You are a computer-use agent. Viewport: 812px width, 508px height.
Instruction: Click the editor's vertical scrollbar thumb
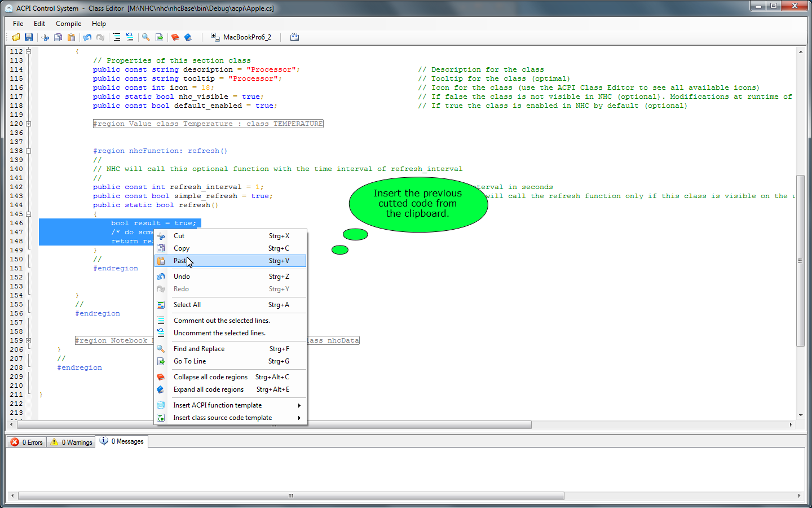tap(800, 260)
